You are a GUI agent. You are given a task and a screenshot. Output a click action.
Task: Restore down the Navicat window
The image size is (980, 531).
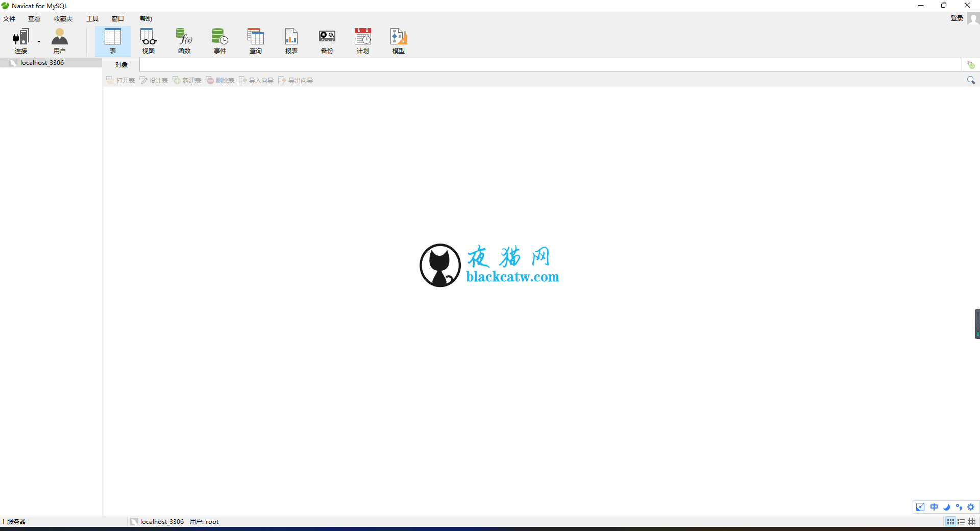pyautogui.click(x=944, y=6)
